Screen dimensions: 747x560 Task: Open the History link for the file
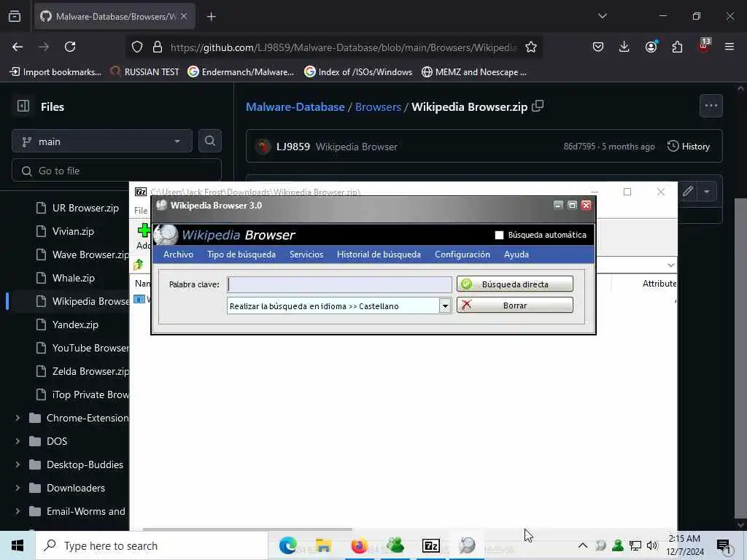click(x=689, y=146)
